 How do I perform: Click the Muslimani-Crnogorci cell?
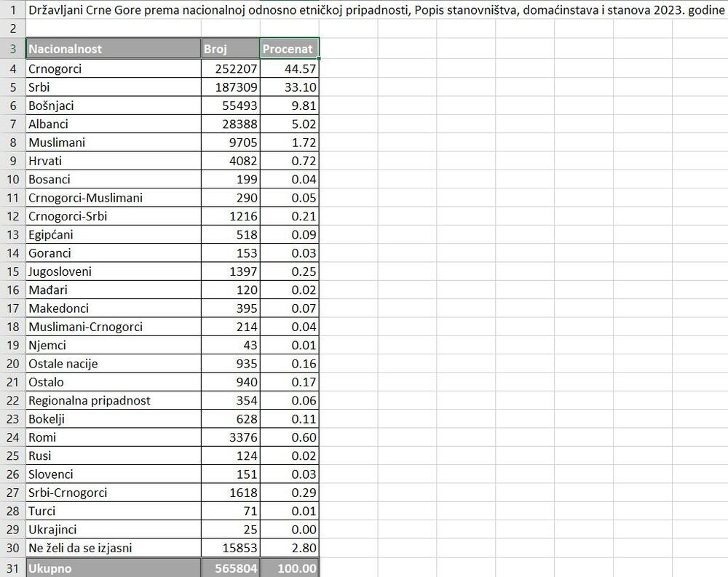click(x=113, y=327)
